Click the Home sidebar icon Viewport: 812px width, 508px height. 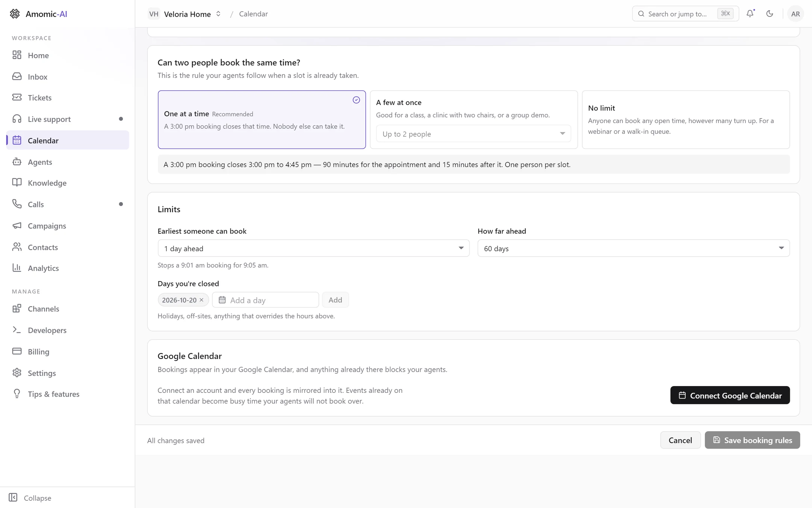(17, 55)
